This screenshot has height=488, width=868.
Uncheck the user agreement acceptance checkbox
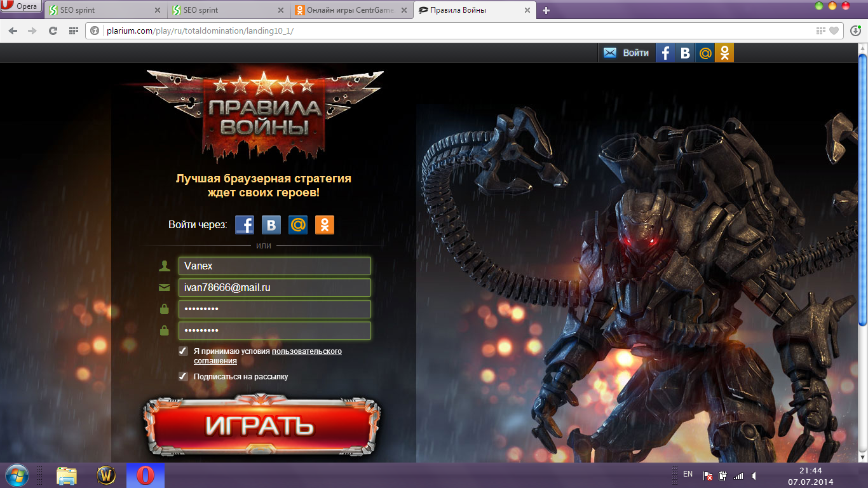183,351
